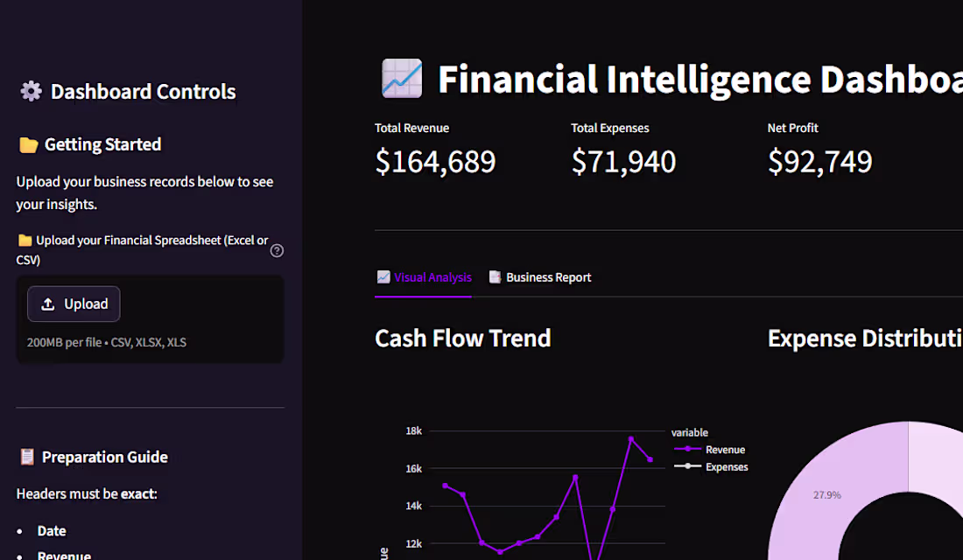Click the Preparation Guide clipboard icon
This screenshot has width=963, height=560.
click(x=27, y=457)
